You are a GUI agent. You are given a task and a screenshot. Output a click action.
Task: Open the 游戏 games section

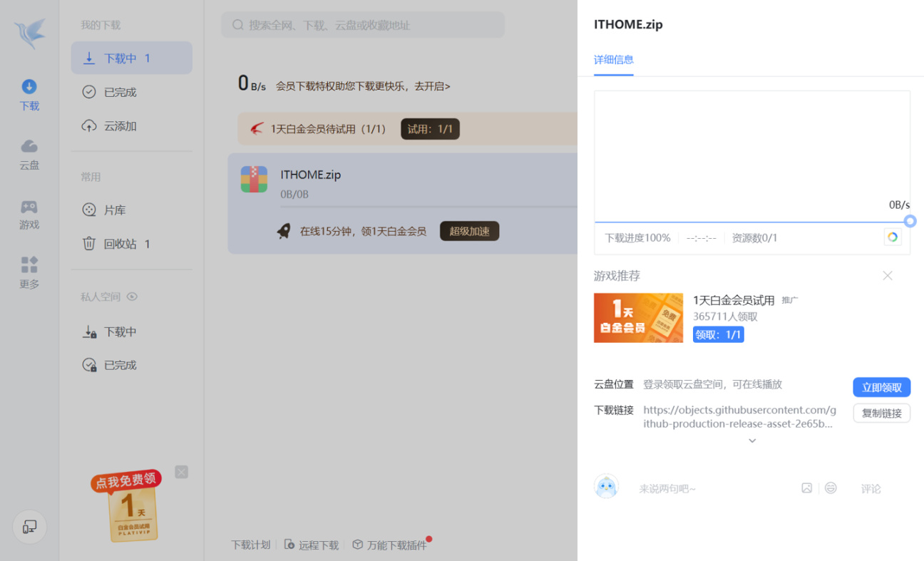[29, 215]
